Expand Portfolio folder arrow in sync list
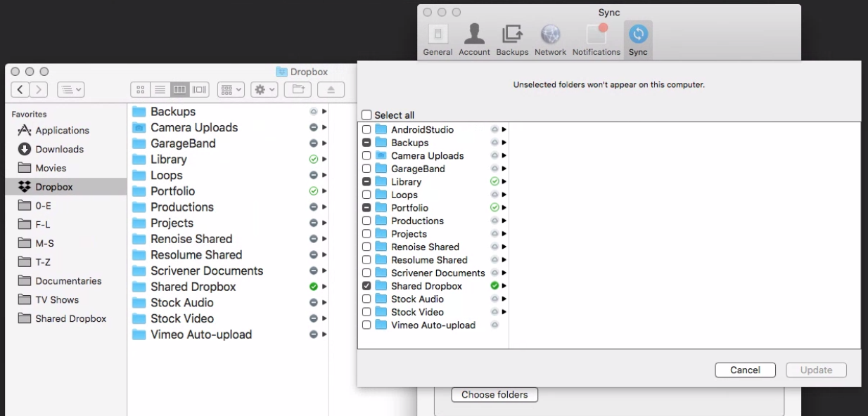Image resolution: width=868 pixels, height=416 pixels. (504, 208)
